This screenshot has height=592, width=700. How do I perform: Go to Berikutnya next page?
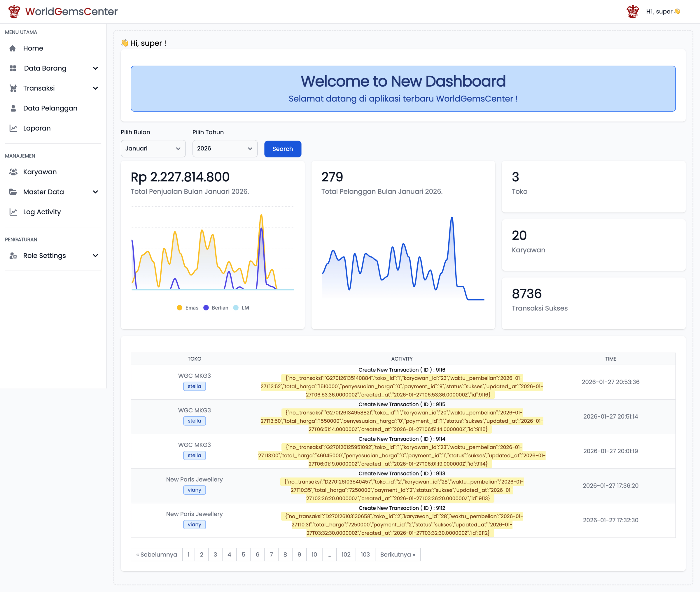(x=398, y=554)
